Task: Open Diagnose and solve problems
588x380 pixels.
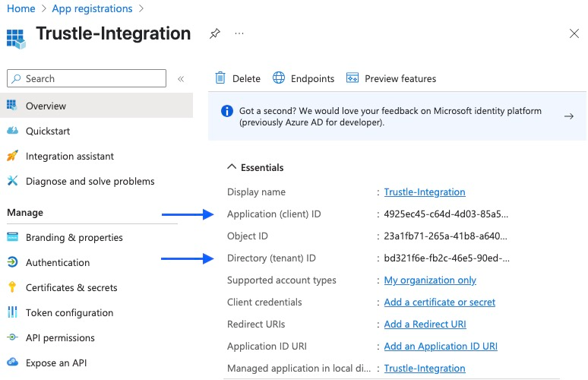Action: tap(90, 181)
